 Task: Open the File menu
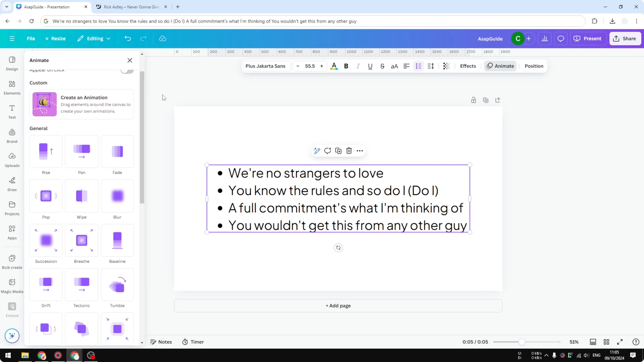31,38
